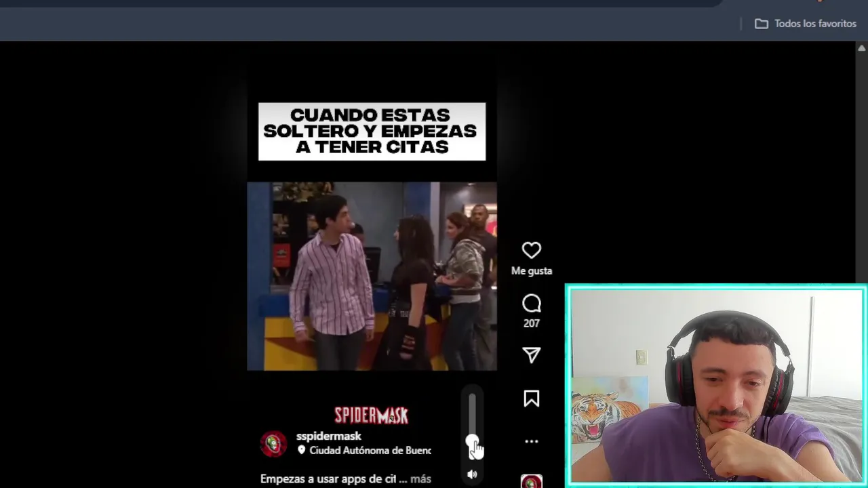The height and width of the screenshot is (488, 868).
Task: Click the reel video frame to pause
Action: click(x=372, y=276)
